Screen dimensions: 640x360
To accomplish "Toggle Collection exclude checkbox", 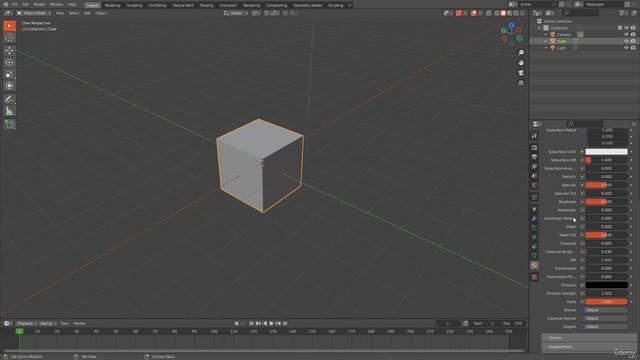I will [x=620, y=28].
